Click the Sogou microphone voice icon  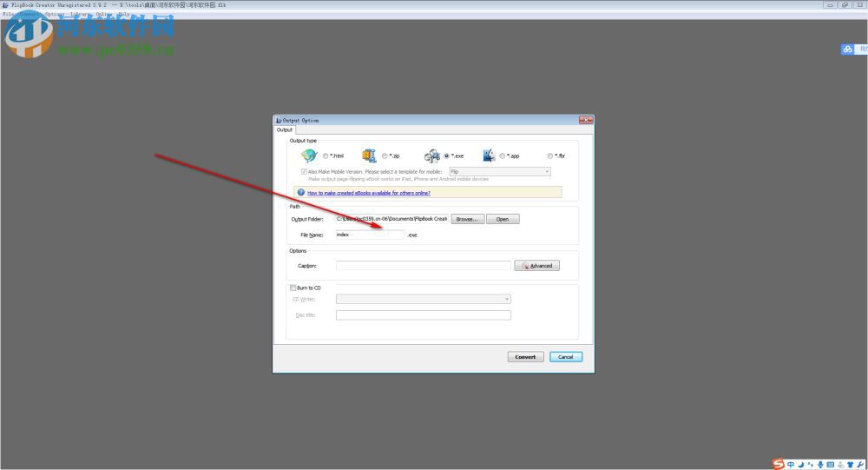click(x=820, y=465)
